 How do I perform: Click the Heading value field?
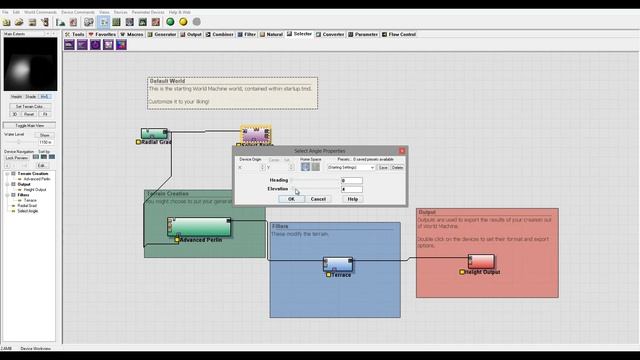pyautogui.click(x=352, y=180)
